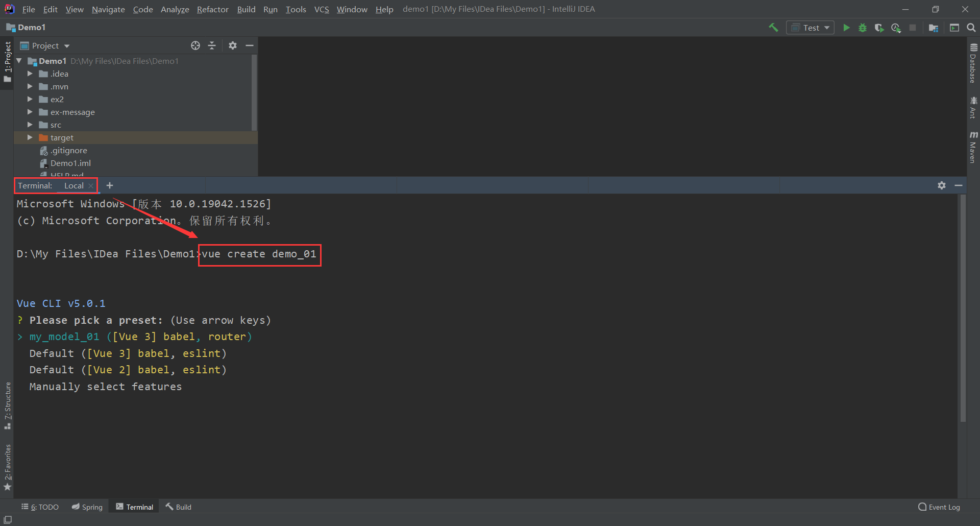Click the Demo1 breadcrumb in navigation bar
The height and width of the screenshot is (526, 980).
tap(26, 28)
